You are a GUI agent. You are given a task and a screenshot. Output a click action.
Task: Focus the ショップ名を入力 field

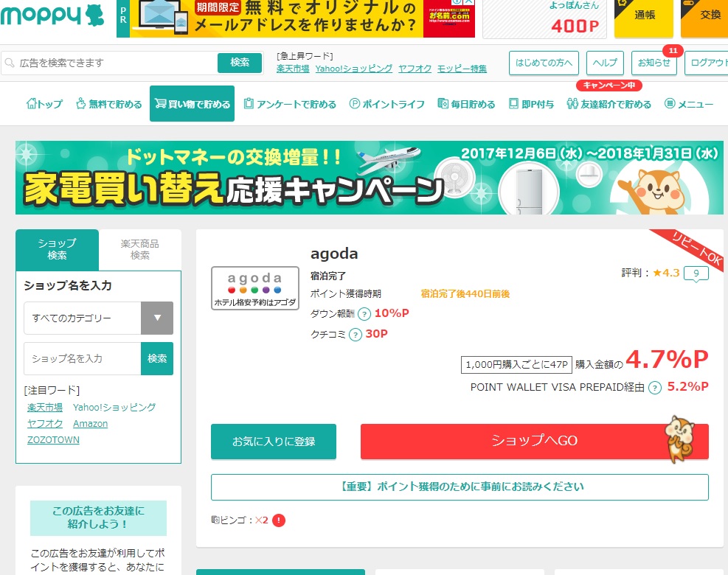pyautogui.click(x=83, y=358)
